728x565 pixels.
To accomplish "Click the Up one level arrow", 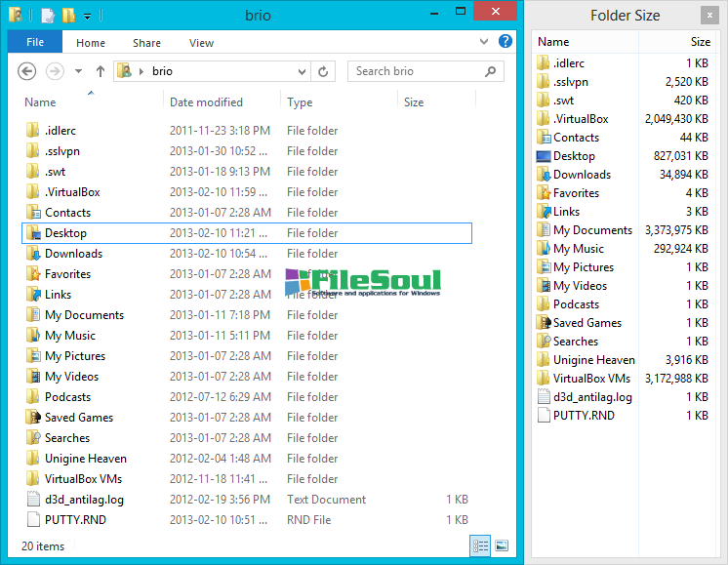I will 100,71.
